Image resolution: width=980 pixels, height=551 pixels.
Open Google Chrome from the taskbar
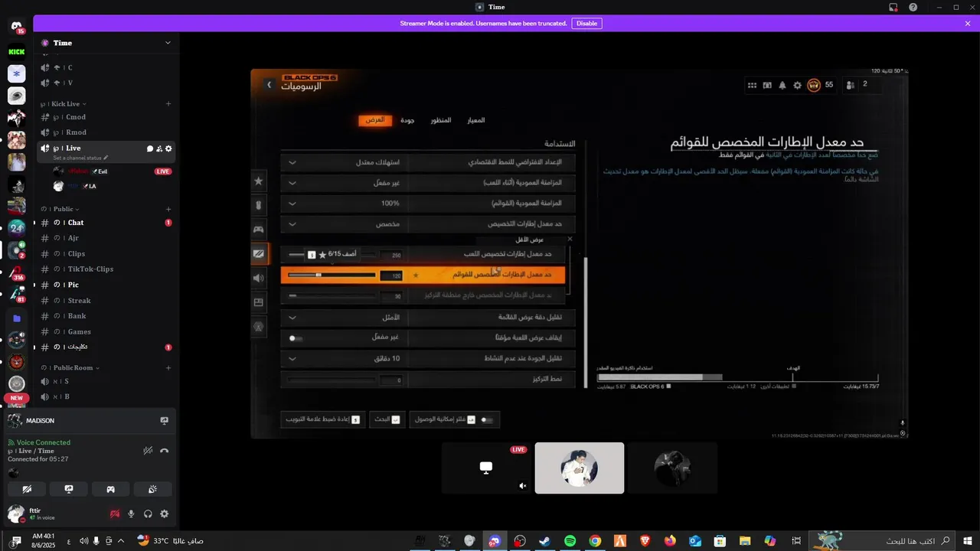click(x=595, y=541)
